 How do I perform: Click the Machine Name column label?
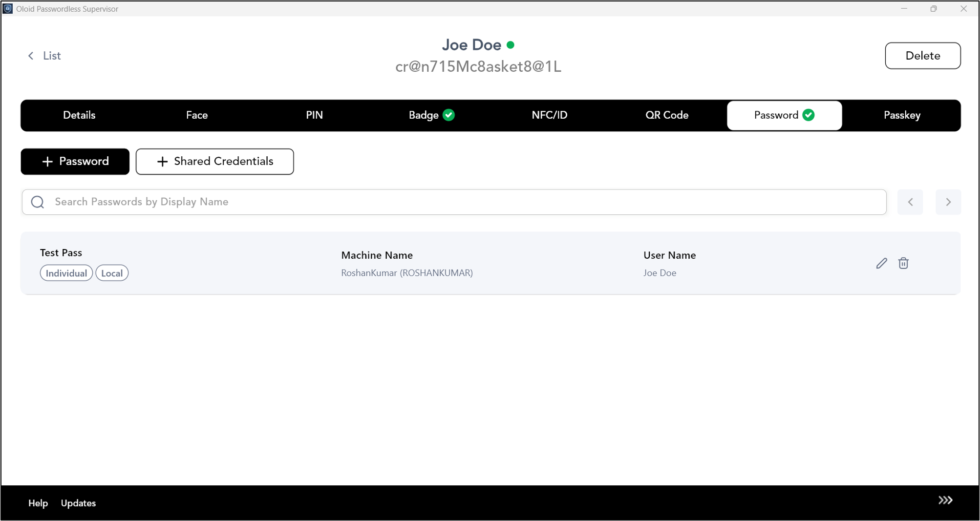coord(377,255)
